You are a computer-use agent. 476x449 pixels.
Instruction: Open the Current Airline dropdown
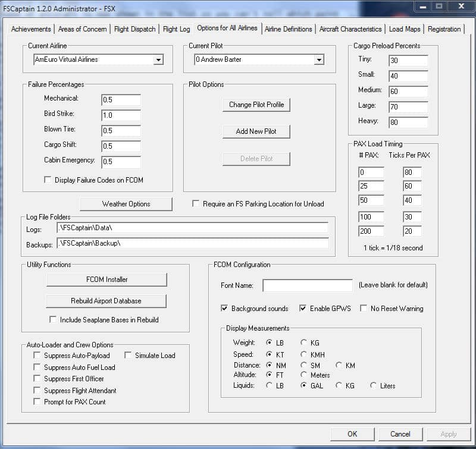point(158,60)
